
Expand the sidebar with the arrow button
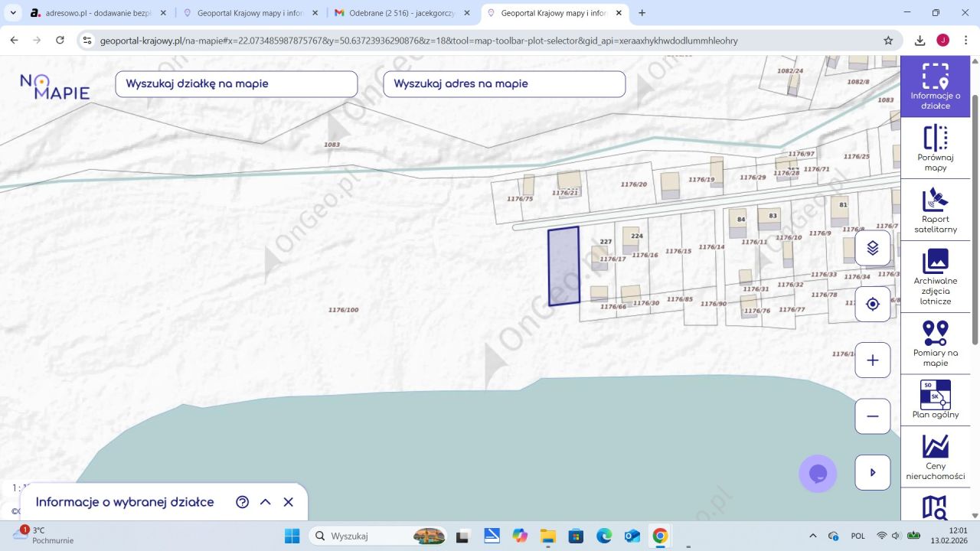pyautogui.click(x=873, y=473)
